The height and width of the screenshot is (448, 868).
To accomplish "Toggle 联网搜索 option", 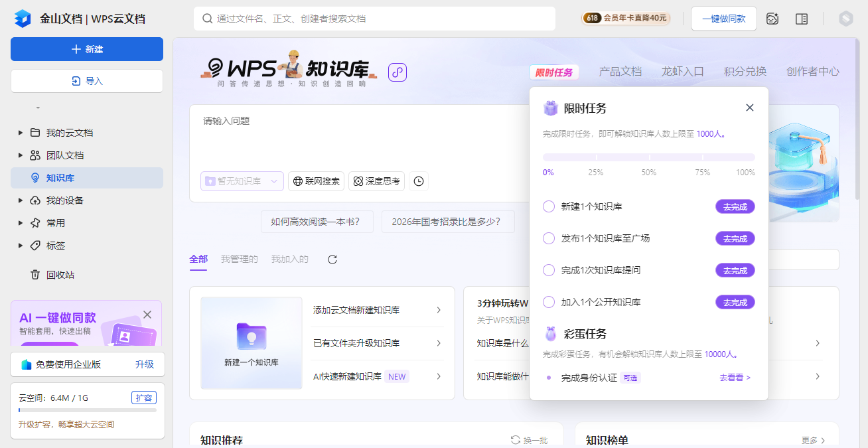I will click(x=316, y=181).
